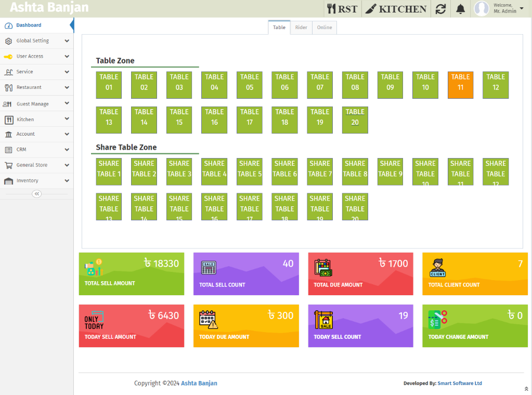
Task: Expand the General Store menu chevron
Action: pyautogui.click(x=67, y=165)
